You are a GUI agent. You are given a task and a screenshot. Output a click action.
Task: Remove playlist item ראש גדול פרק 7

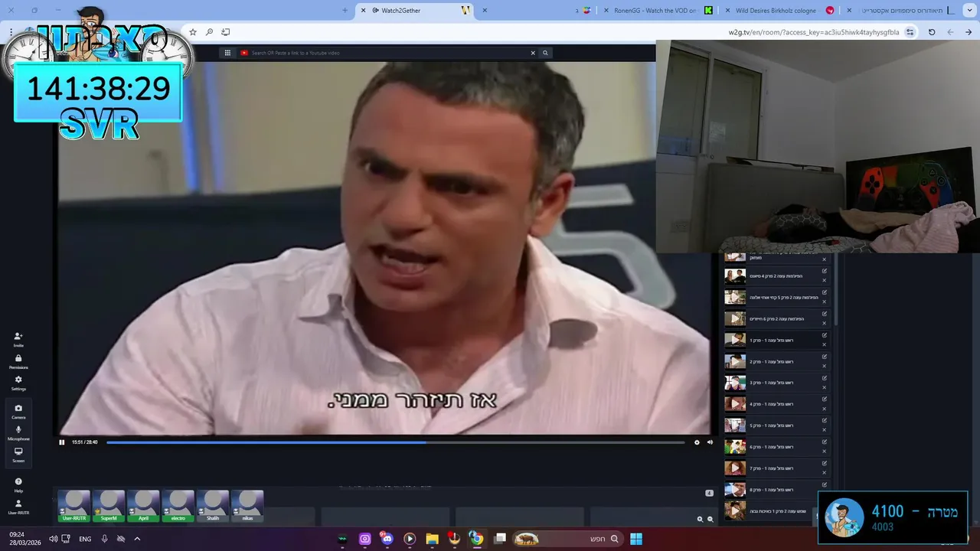[825, 473]
